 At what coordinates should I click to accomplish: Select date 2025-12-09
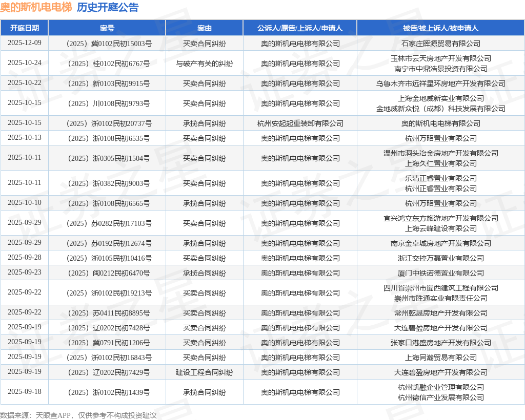pos(25,43)
